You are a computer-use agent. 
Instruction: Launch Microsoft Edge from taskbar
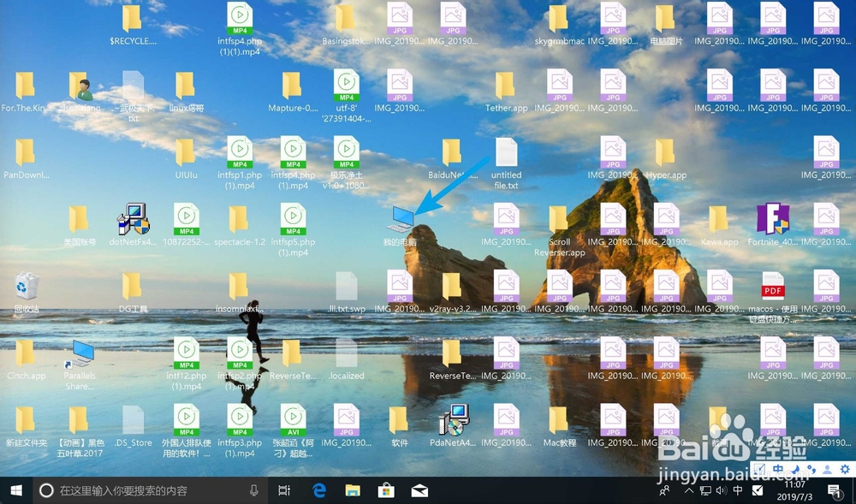(x=318, y=490)
